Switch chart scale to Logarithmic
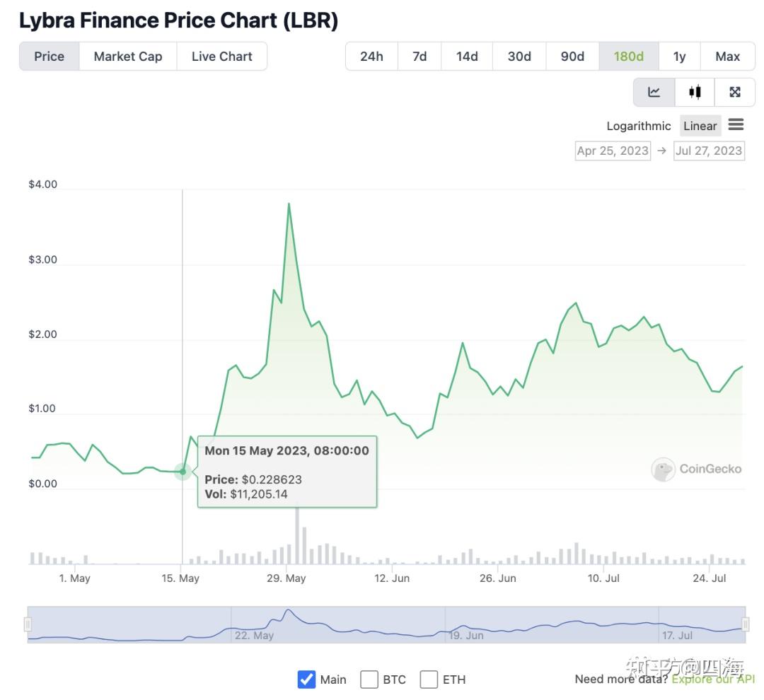The height and width of the screenshot is (700, 764). coord(639,125)
